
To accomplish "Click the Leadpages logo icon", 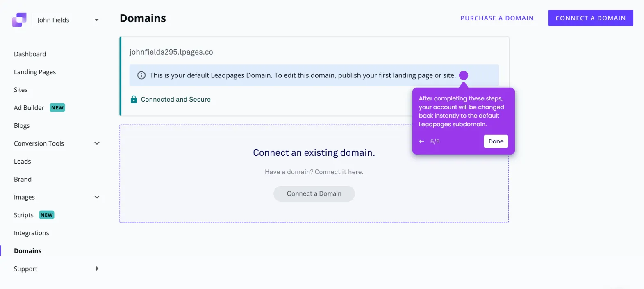I will tap(19, 20).
